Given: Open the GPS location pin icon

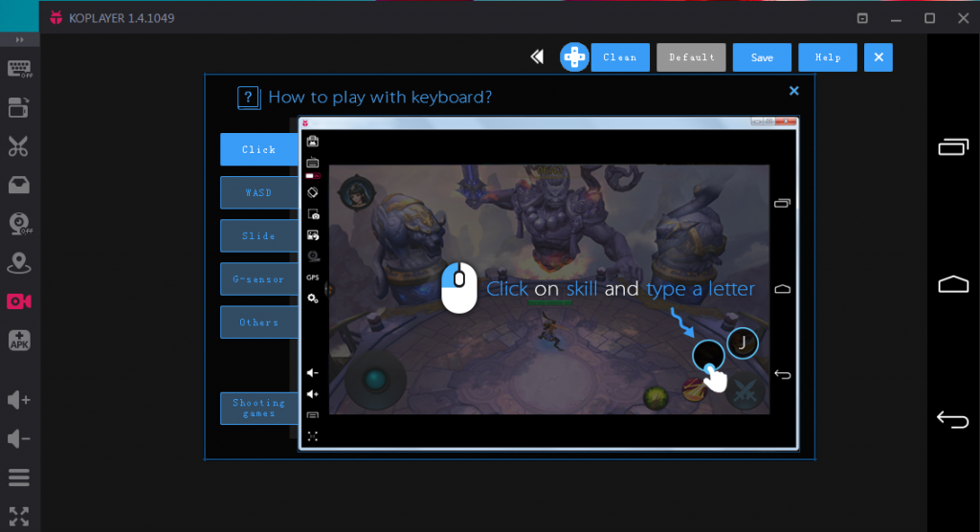Looking at the screenshot, I should 19,262.
